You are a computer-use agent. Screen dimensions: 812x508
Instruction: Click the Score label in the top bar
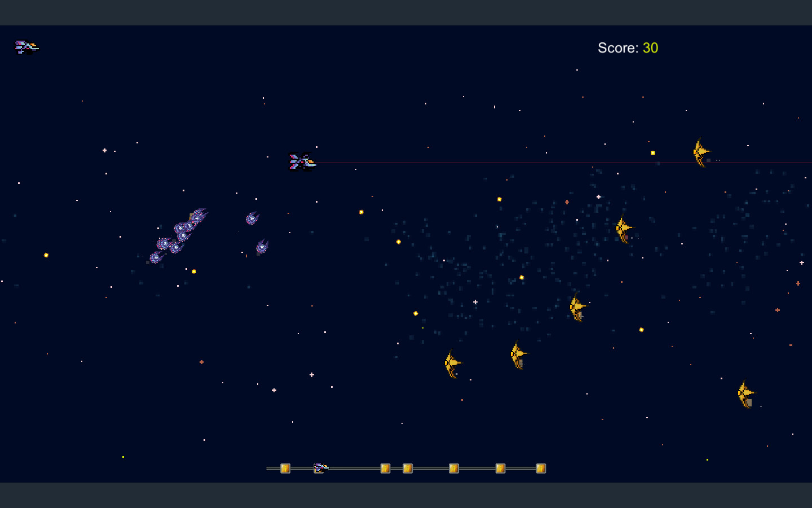617,48
